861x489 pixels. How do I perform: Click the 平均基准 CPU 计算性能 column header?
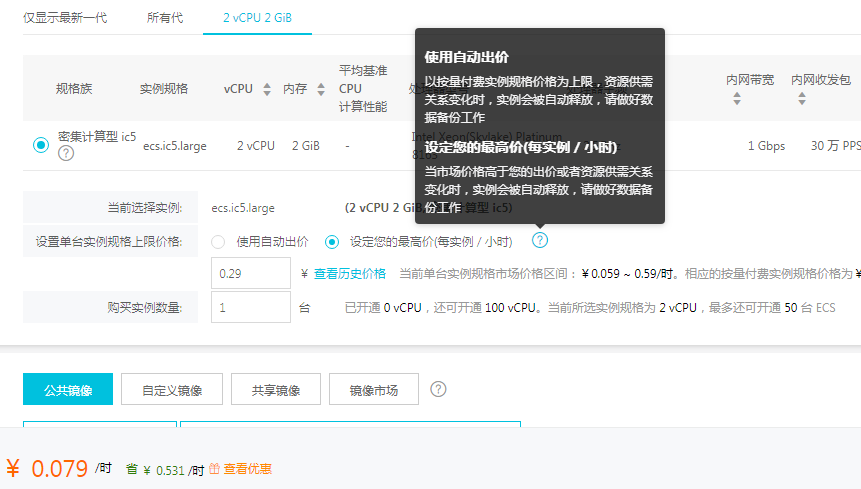tap(363, 88)
